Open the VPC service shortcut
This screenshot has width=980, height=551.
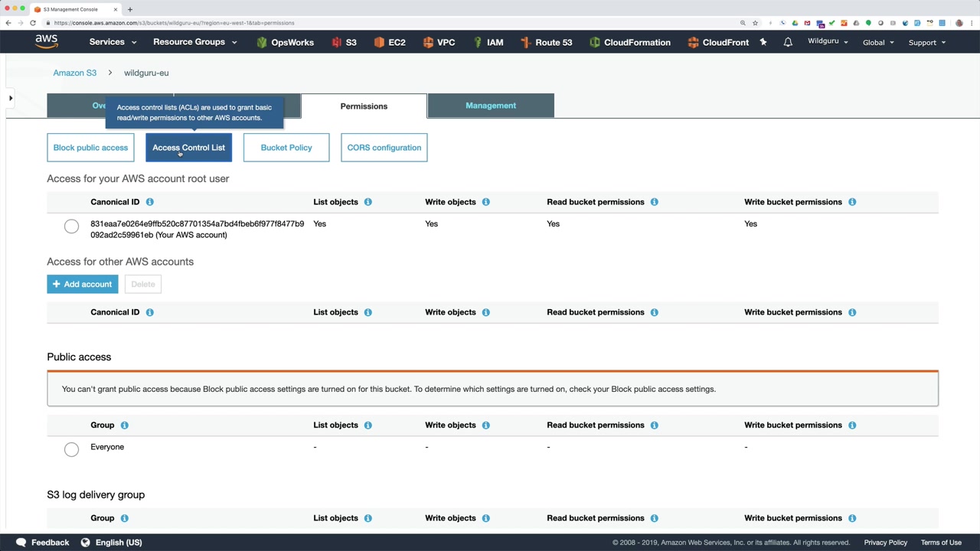[439, 42]
